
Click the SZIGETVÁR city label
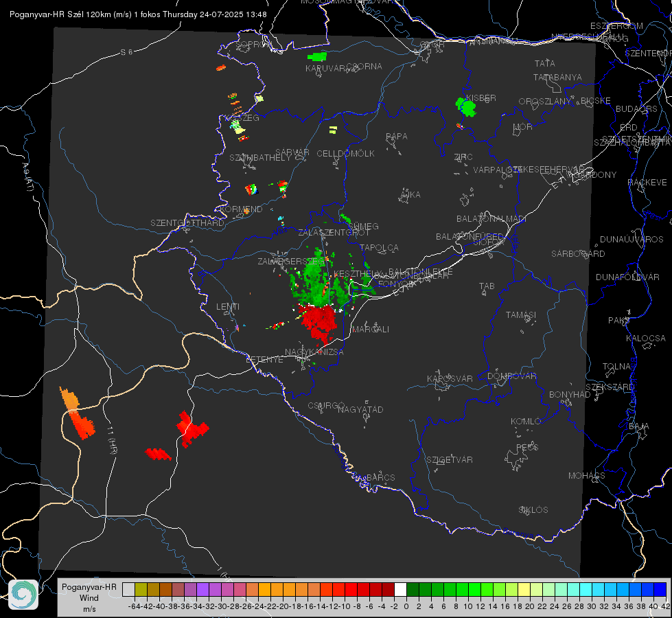pos(450,460)
